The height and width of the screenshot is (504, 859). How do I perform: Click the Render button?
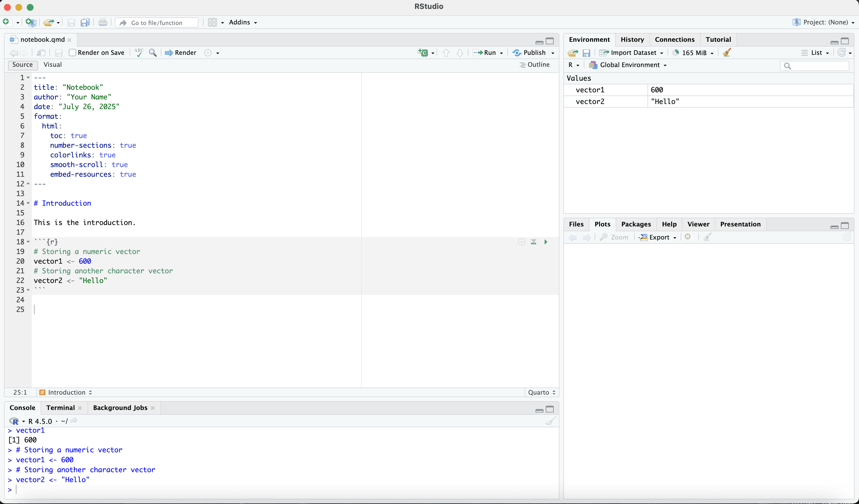(181, 53)
